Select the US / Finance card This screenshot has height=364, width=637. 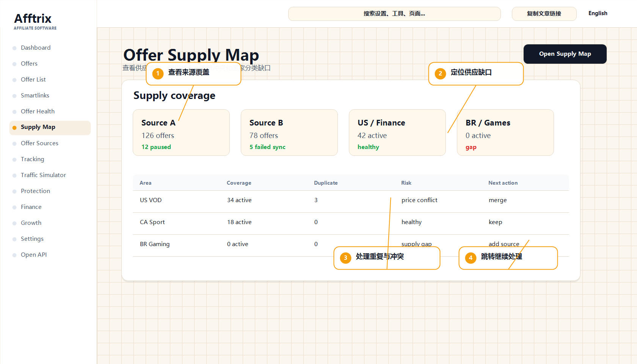click(397, 133)
